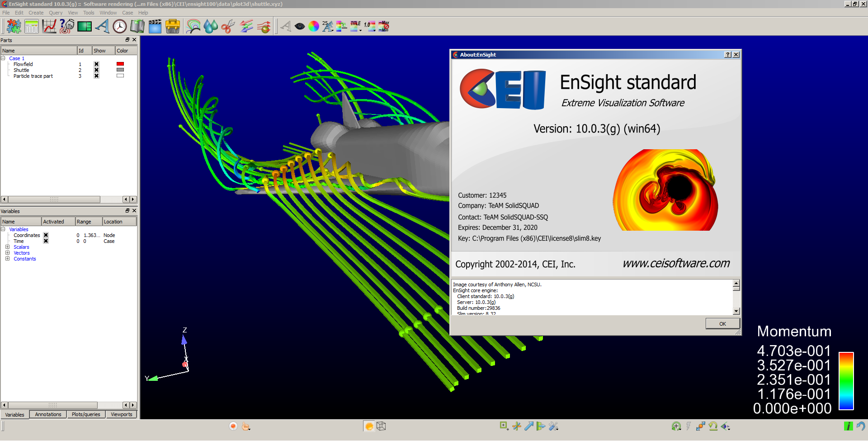The height and width of the screenshot is (441, 868).
Task: Expand the Scalars tree node
Action: 7,247
